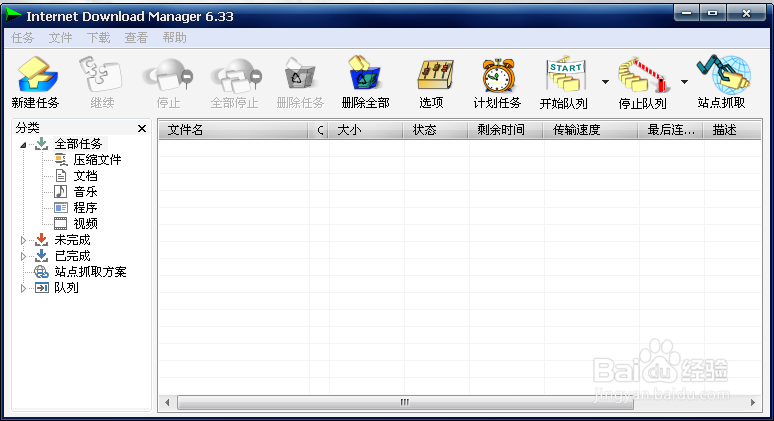
Task: Open the 帮助 menu
Action: [x=175, y=38]
